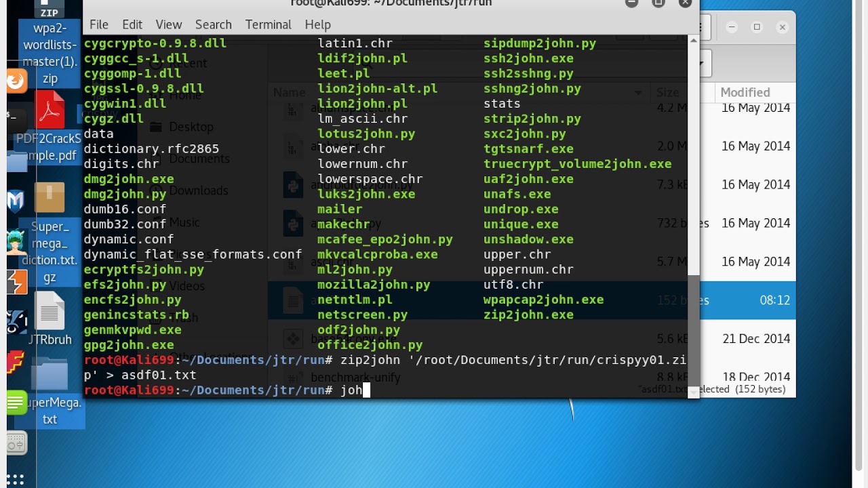Minimize the file manager window
The image size is (868, 488).
pyautogui.click(x=732, y=27)
